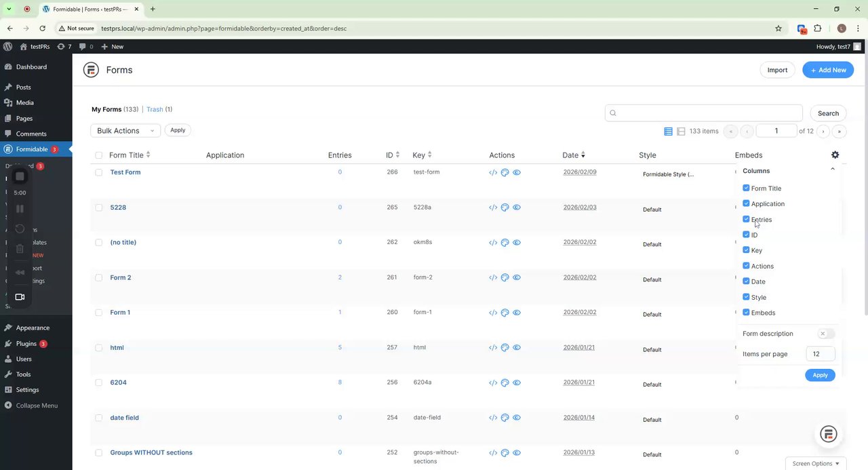Viewport: 868px width, 470px height.
Task: Sort by Form Title column
Action: pyautogui.click(x=130, y=155)
